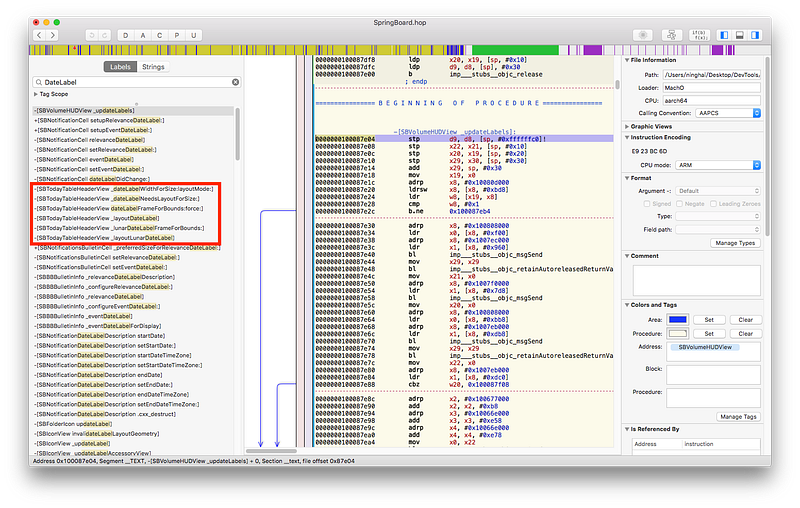Navigate forward with the right arrow button
Viewport: 800px width, 508px height.
53,35
